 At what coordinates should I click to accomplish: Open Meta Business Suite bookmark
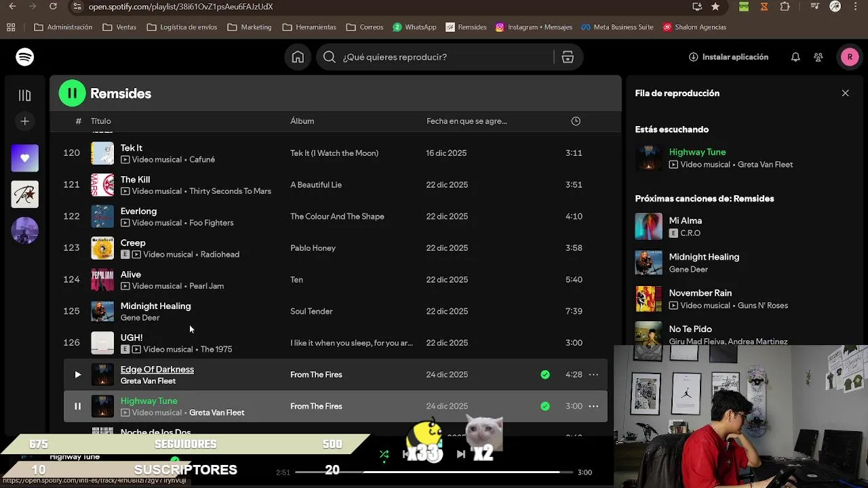pyautogui.click(x=617, y=27)
